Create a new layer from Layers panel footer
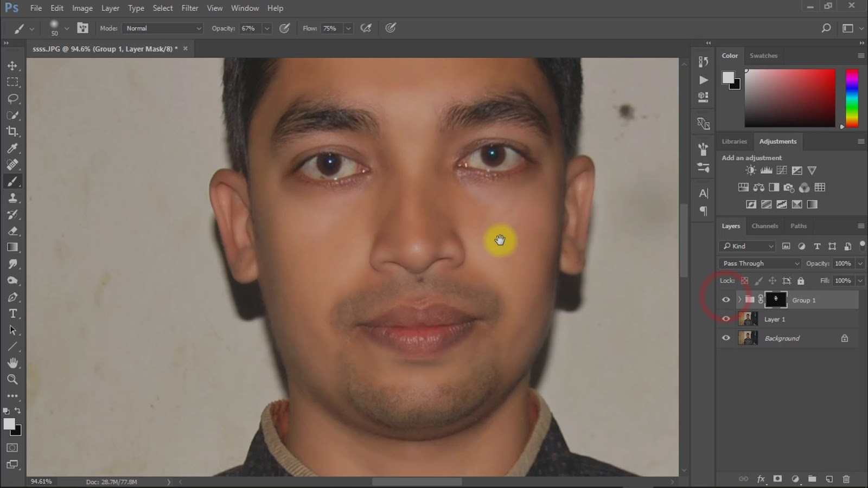Screen dimensions: 868x488 [x=829, y=479]
